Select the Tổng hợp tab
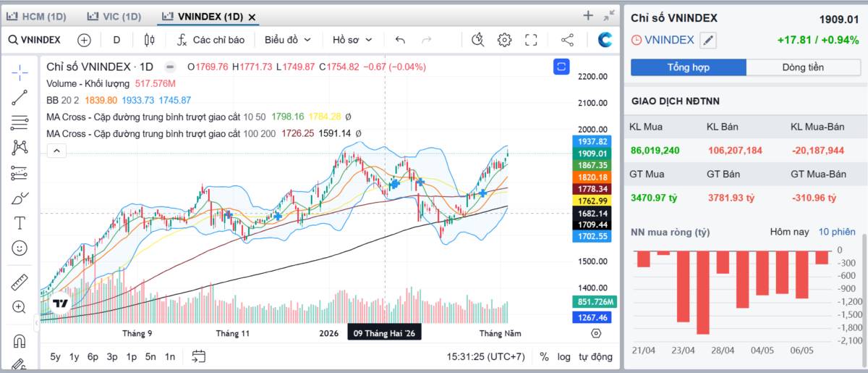The width and height of the screenshot is (868, 373). (688, 67)
